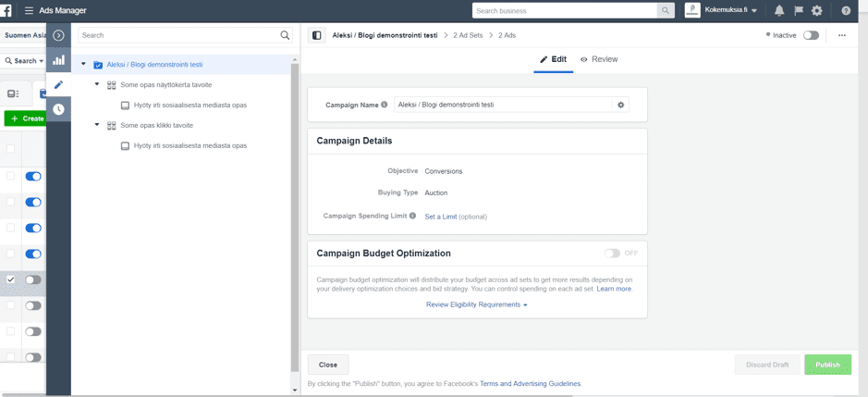868x397 pixels.
Task: Click the Close button
Action: click(x=328, y=365)
